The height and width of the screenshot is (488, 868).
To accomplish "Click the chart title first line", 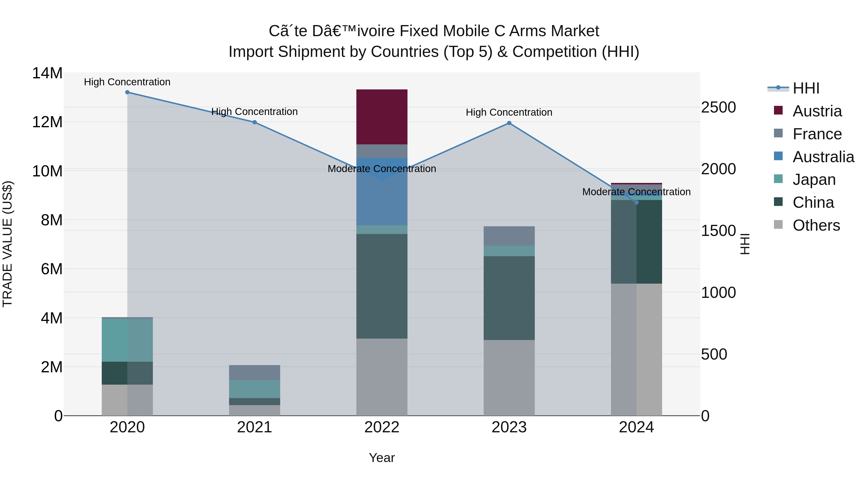I will coord(434,31).
